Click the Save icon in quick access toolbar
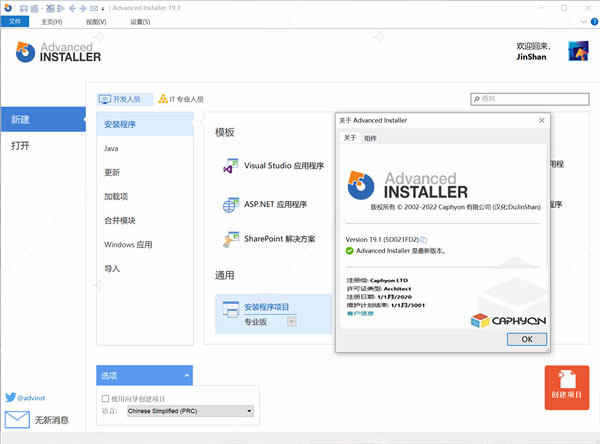Viewport: 600px width, 444px height. 24,8
